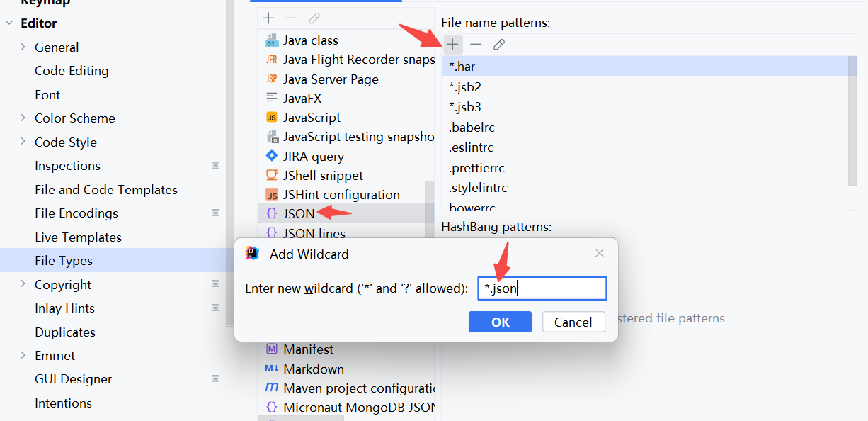Select the JSHint configuration file type
This screenshot has height=421, width=868.
[x=341, y=195]
